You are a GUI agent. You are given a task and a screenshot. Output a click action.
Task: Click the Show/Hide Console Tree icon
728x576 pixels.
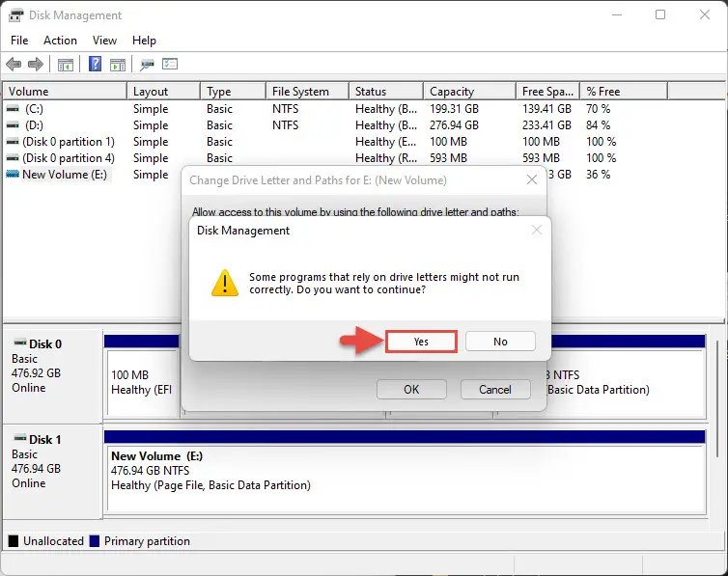coord(66,65)
